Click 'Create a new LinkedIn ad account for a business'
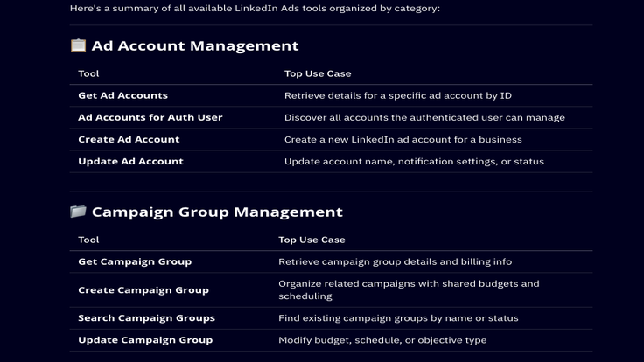 coord(402,140)
